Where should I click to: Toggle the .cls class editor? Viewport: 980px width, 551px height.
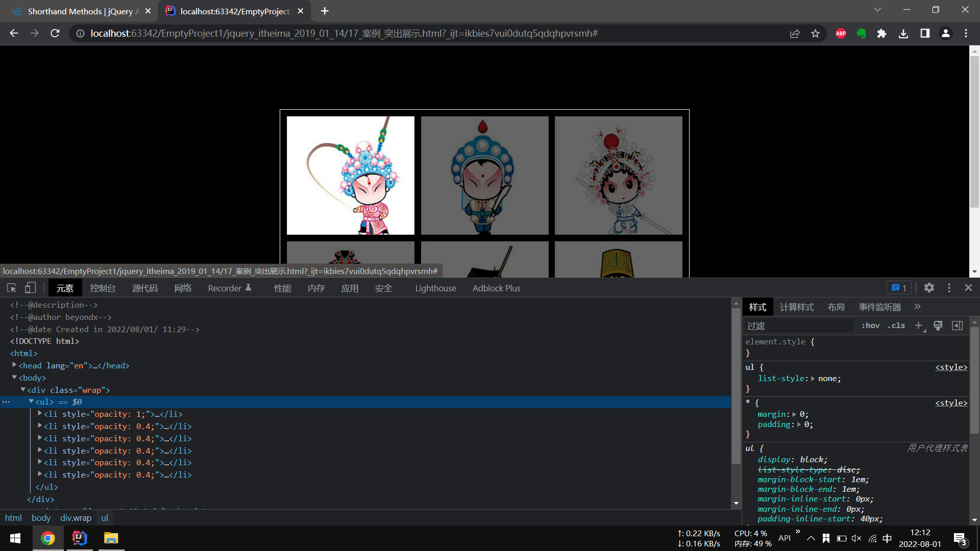[896, 325]
